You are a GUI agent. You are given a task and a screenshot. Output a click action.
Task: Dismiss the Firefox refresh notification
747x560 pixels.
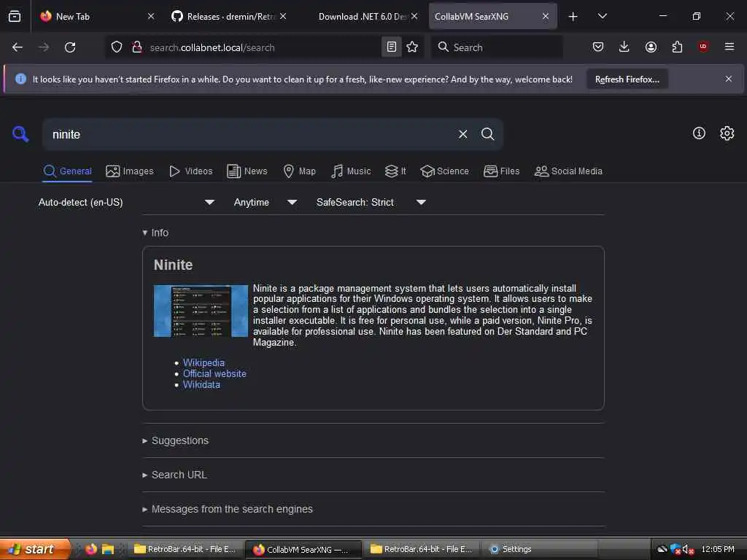coord(729,79)
